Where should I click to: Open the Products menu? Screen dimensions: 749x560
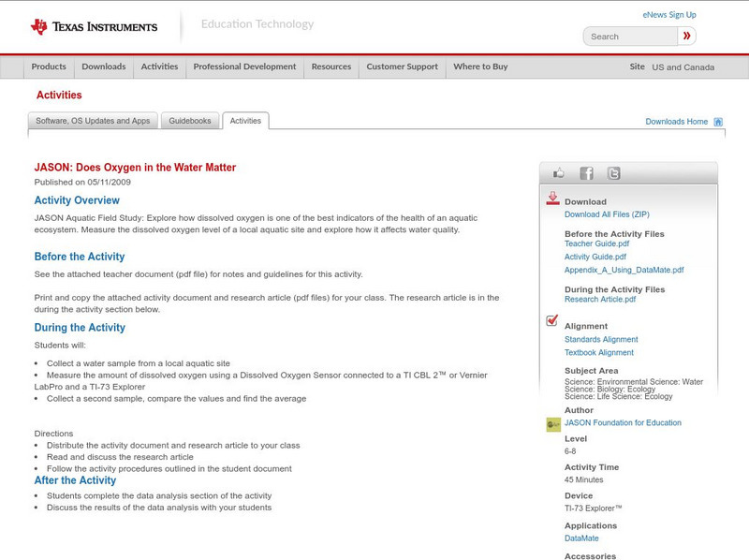[49, 66]
